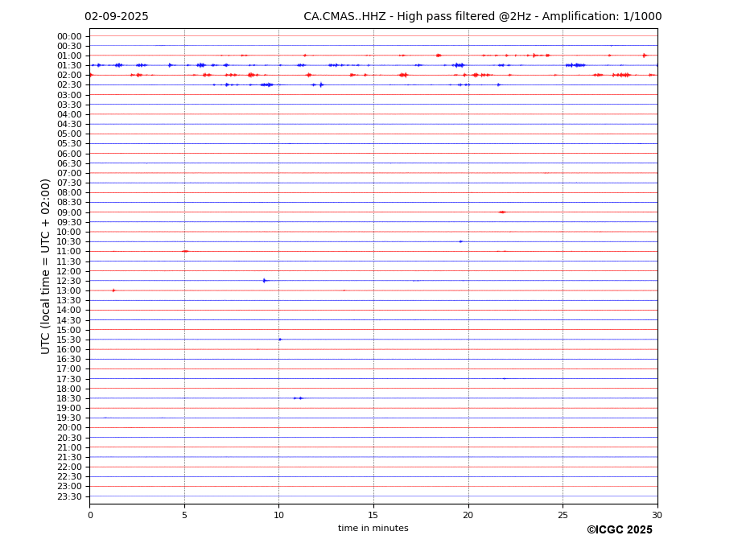Viewport: 746px width, 560px height.
Task: Click the 09:00 time row label
Action: 69,212
